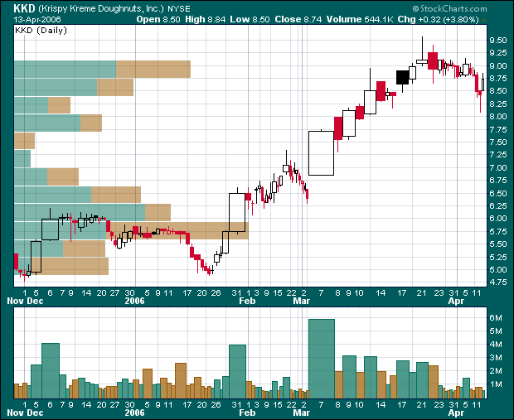This screenshot has height=420, width=514.
Task: Click the 9.50 price axis label
Action: [497, 41]
